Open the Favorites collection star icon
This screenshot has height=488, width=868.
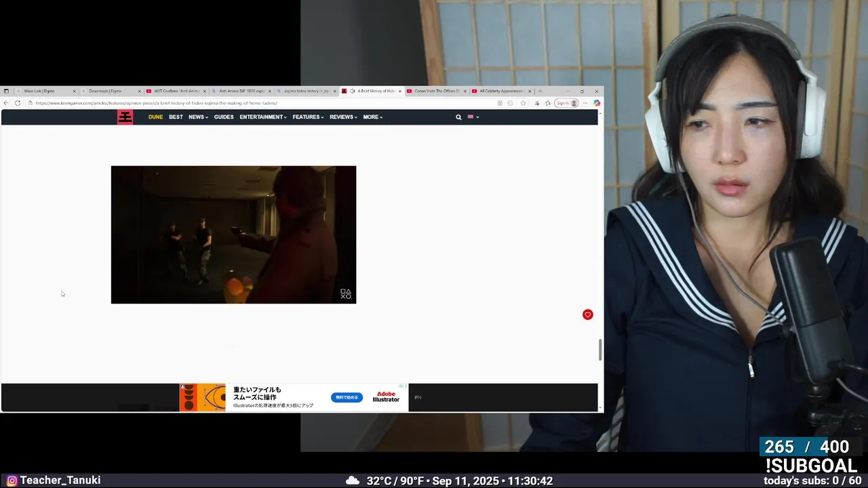(547, 103)
